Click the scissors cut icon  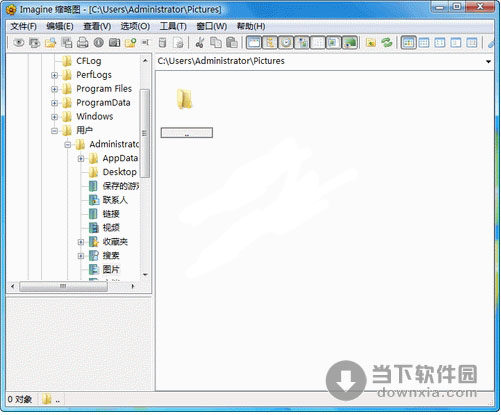[200, 42]
